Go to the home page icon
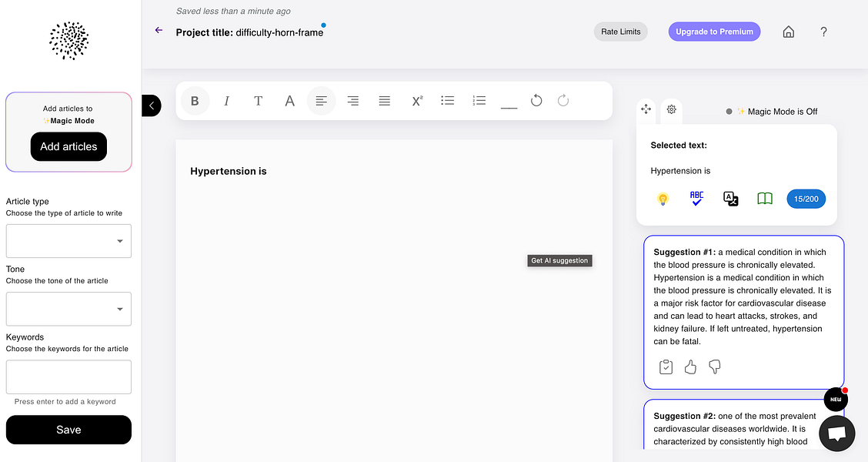 click(788, 32)
